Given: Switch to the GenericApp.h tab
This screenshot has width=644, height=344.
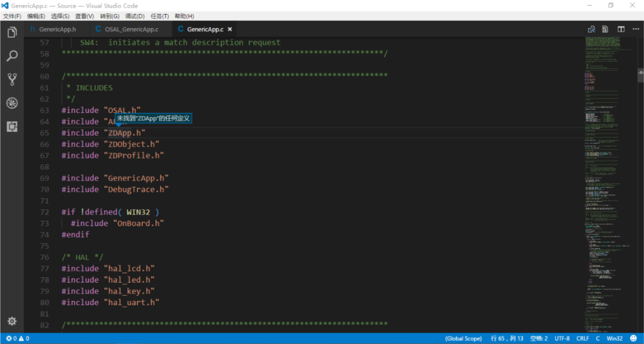Looking at the screenshot, I should [56, 29].
